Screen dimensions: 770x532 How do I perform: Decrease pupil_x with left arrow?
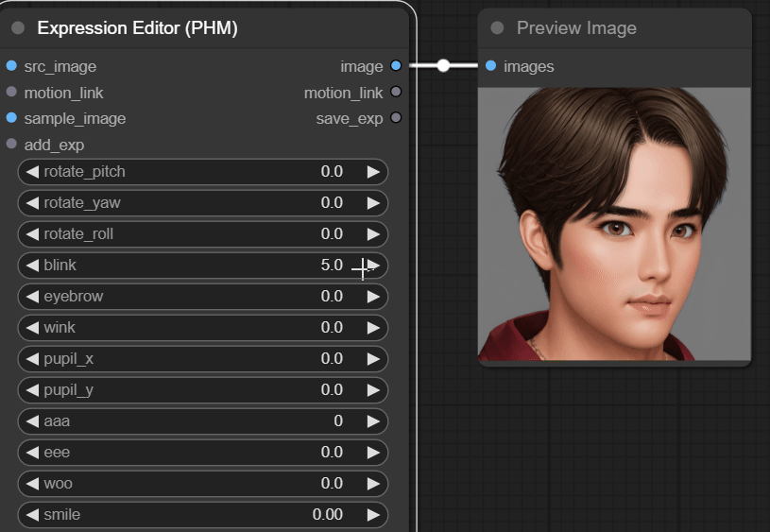(32, 358)
